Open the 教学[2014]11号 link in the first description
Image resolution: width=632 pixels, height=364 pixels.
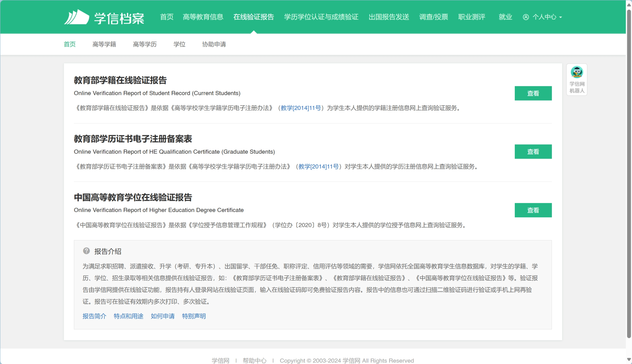tap(301, 108)
